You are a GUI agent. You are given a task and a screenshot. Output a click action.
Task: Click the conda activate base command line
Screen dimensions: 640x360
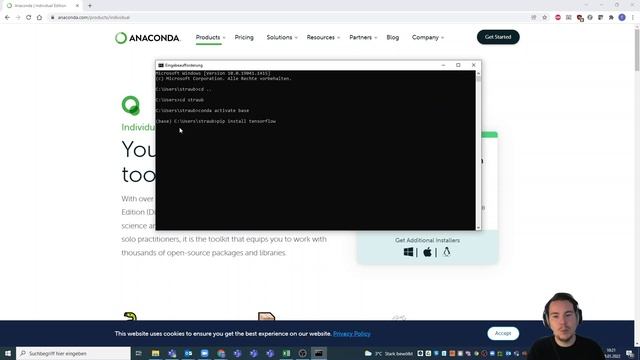coord(202,111)
